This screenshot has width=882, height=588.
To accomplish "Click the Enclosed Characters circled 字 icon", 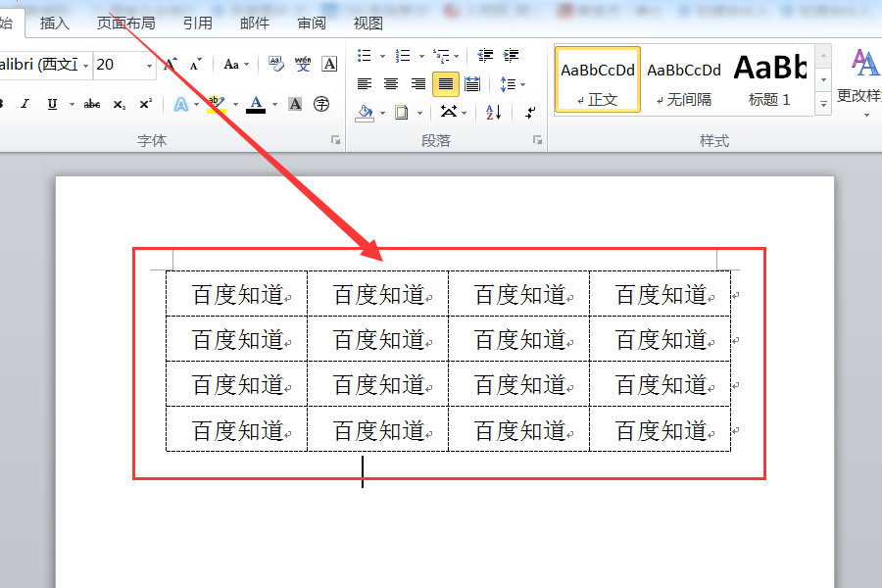I will (x=321, y=104).
